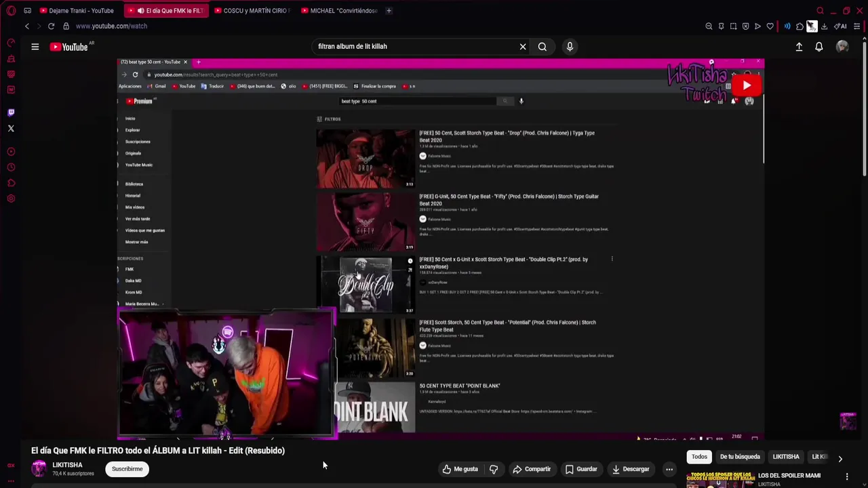The height and width of the screenshot is (488, 868).
Task: Download the video with Descargar
Action: click(631, 469)
